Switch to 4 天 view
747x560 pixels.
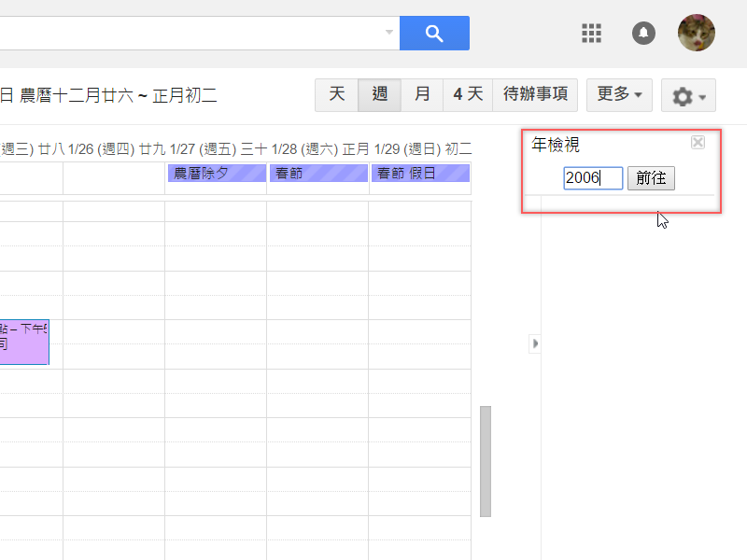(468, 94)
